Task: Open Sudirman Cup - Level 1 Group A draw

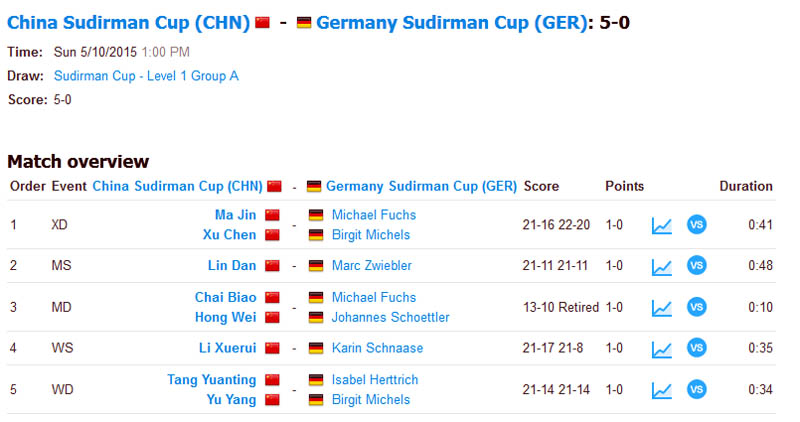Action: [x=146, y=76]
